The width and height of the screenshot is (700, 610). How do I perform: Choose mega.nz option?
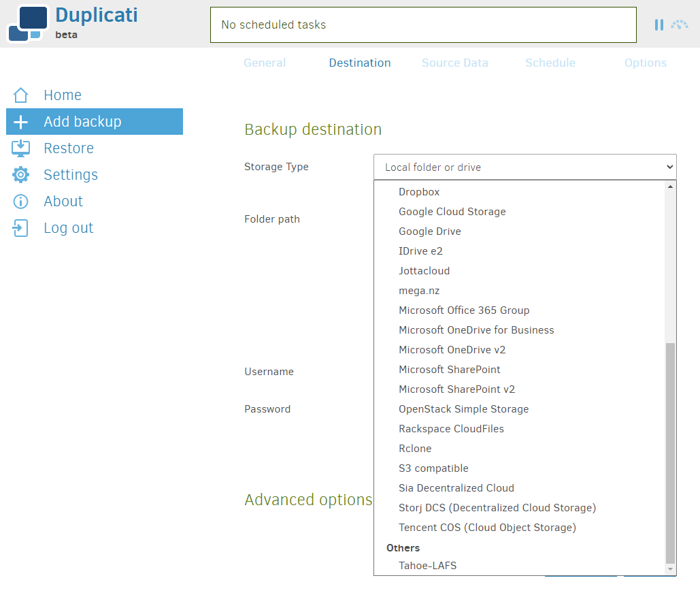click(519, 291)
